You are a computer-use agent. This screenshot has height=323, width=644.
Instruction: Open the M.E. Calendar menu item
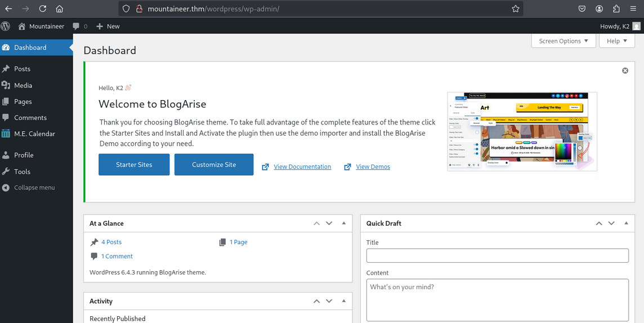point(34,134)
